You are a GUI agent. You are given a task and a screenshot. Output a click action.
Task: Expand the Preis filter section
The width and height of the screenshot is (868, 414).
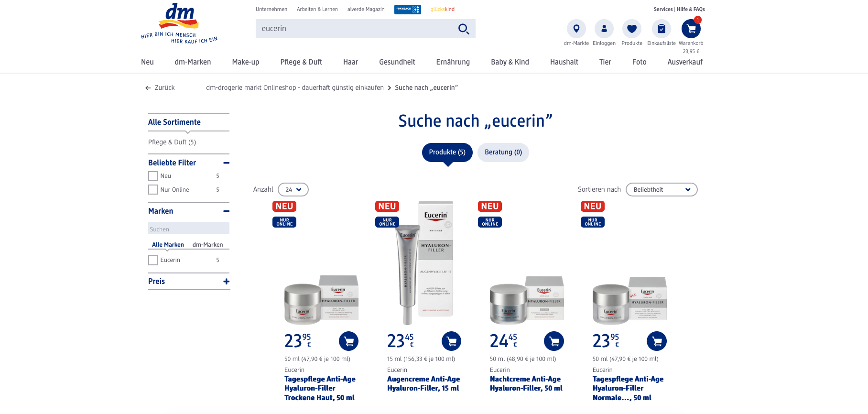226,282
